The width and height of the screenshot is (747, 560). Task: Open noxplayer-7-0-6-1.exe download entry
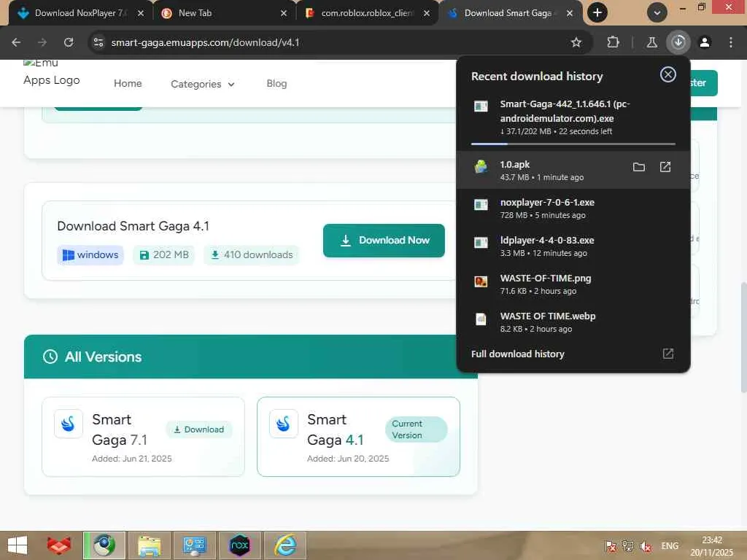click(x=573, y=208)
